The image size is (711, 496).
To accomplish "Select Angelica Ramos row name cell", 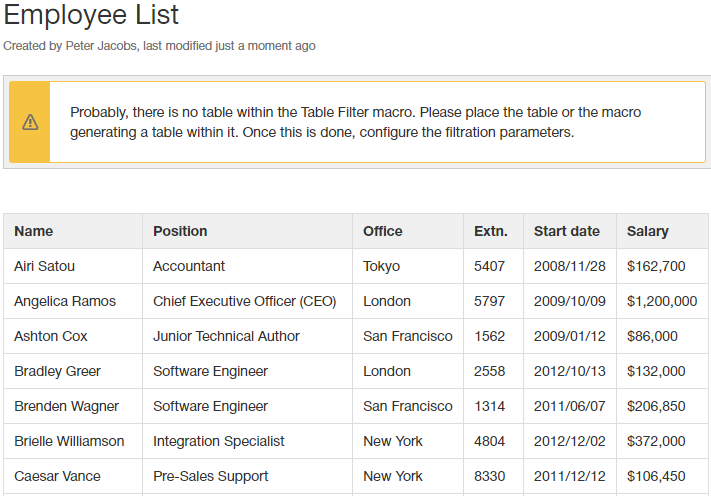I will [65, 301].
